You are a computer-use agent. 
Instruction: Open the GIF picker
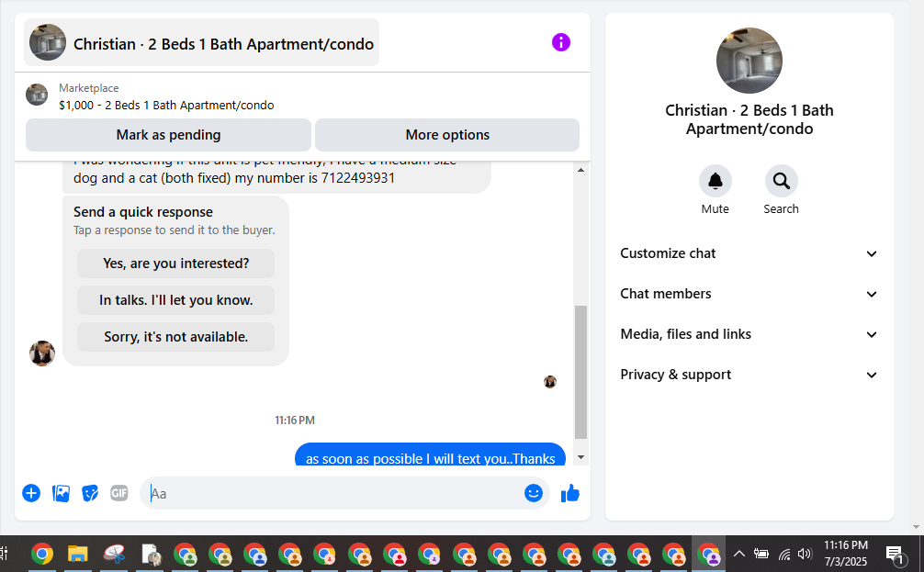tap(119, 493)
